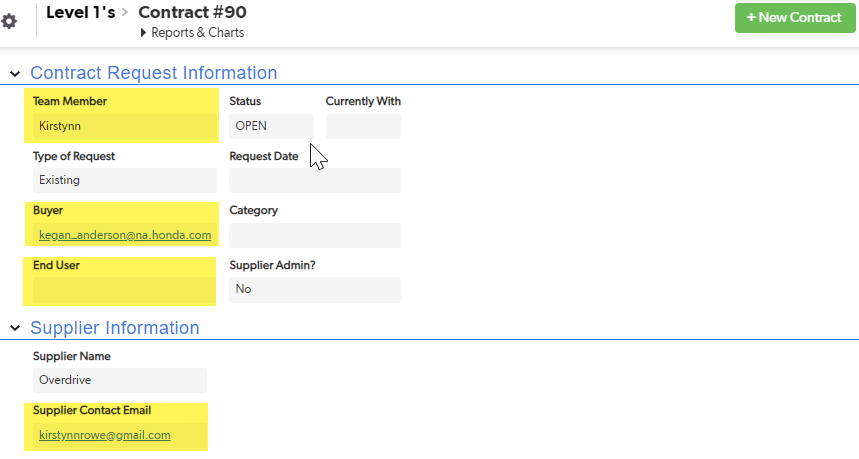Image resolution: width=859 pixels, height=459 pixels.
Task: Collapse the Contract Request Information section
Action: tap(15, 73)
